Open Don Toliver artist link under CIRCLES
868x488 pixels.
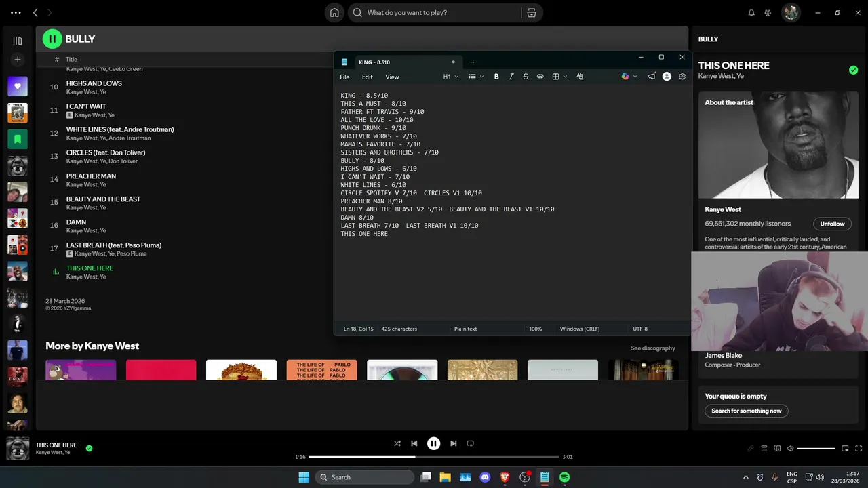(123, 161)
